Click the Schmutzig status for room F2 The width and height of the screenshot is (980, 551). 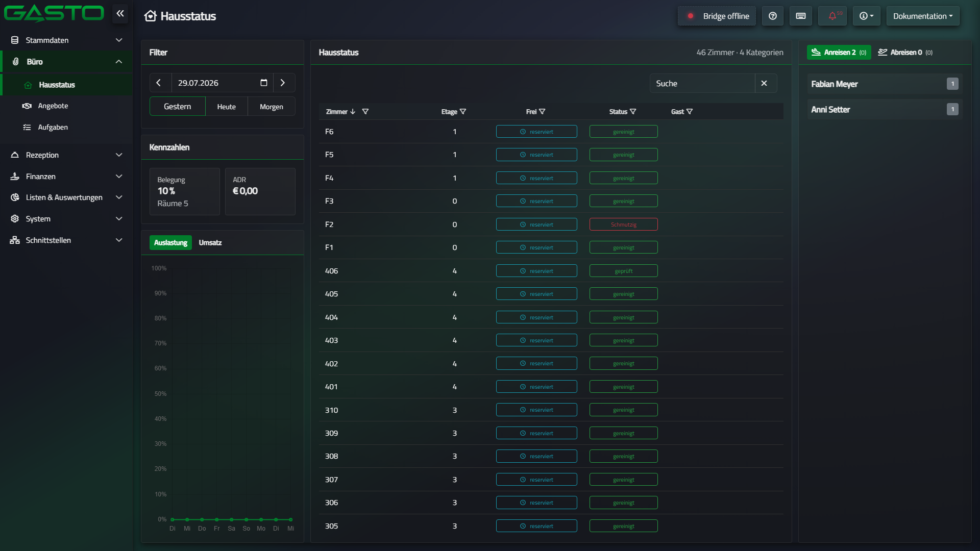[x=624, y=224]
